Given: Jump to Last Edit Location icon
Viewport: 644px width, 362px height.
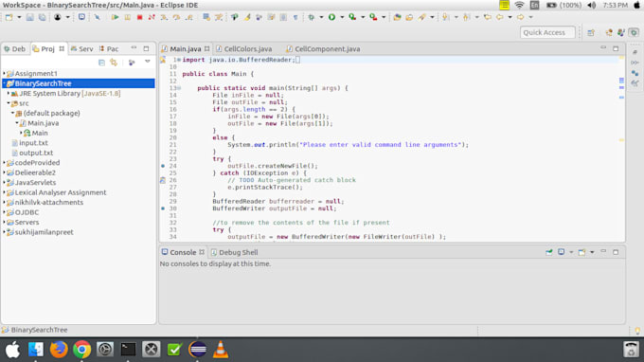Looking at the screenshot, I should 488,17.
